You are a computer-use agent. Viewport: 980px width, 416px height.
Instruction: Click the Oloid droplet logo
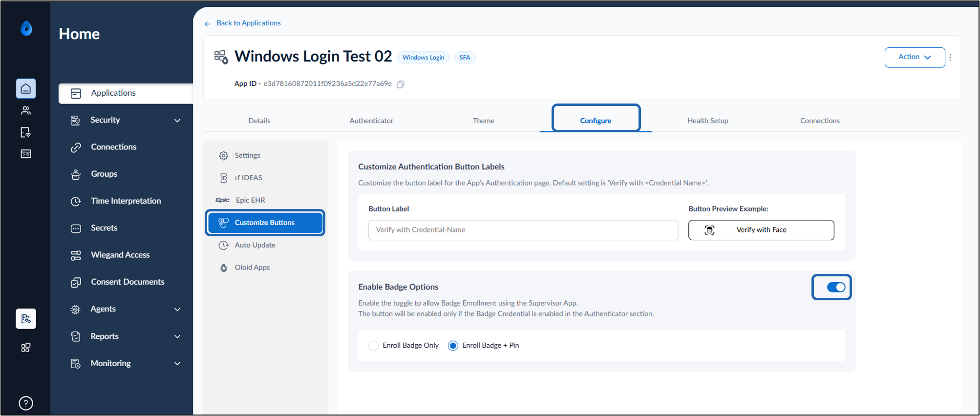[x=26, y=28]
